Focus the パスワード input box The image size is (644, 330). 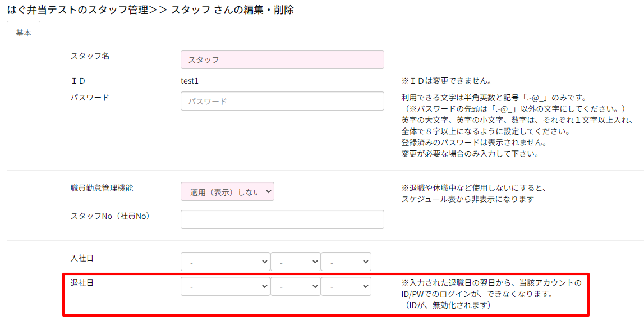282,101
